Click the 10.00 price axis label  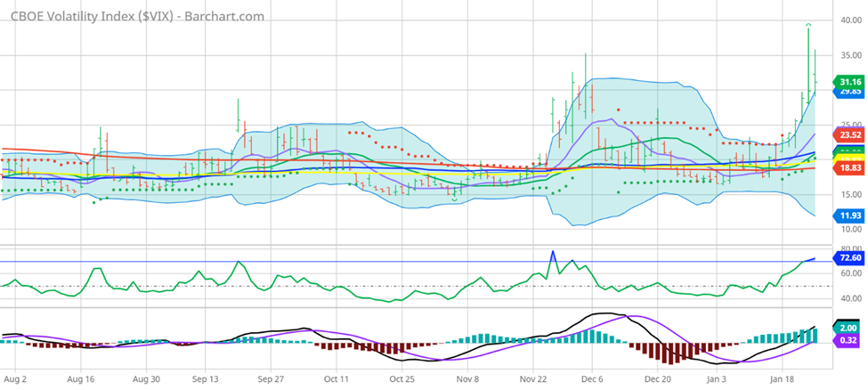tap(852, 229)
